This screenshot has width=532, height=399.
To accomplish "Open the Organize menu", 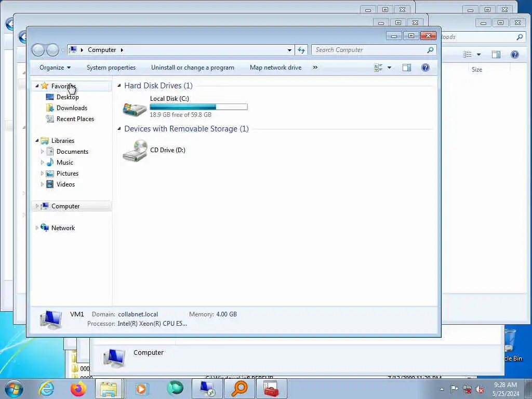I will tap(55, 68).
